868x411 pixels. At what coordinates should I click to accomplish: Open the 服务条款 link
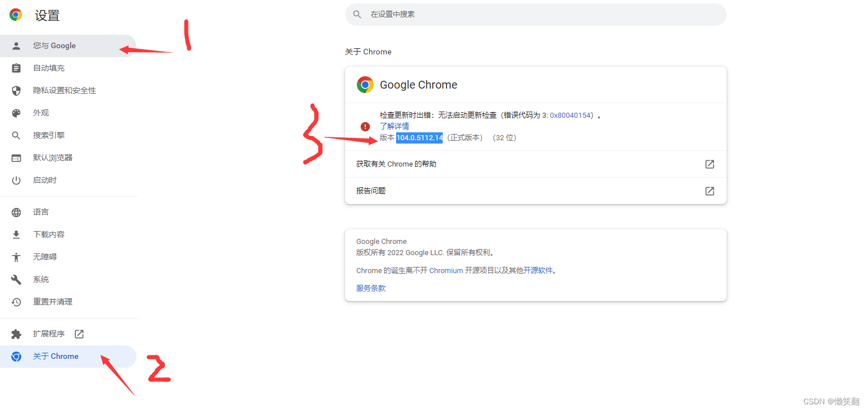[370, 288]
